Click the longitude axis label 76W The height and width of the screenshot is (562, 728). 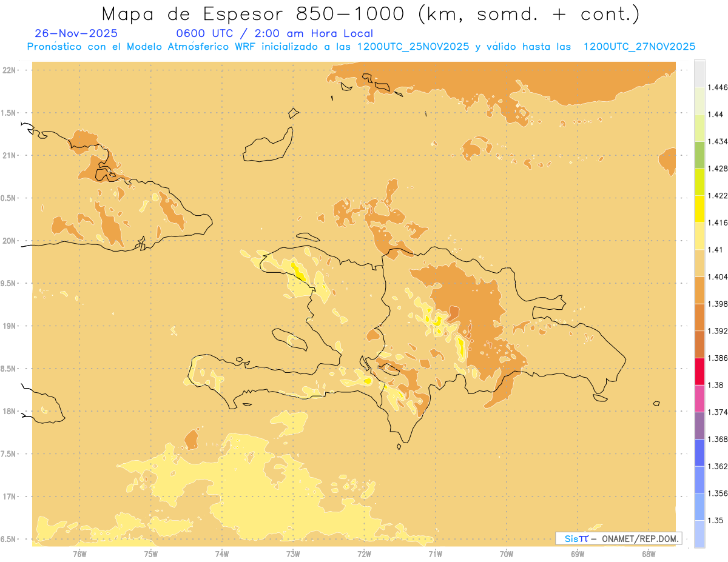tap(79, 554)
